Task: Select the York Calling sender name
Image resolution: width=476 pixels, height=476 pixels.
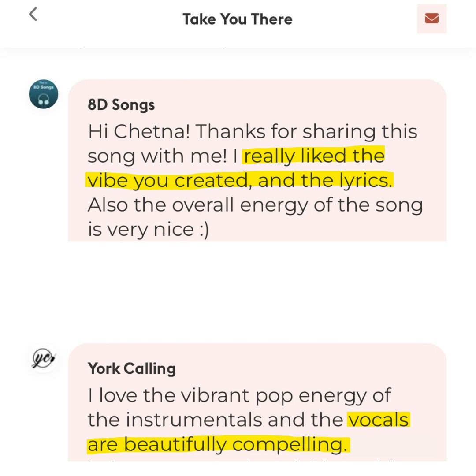Action: 132,368
